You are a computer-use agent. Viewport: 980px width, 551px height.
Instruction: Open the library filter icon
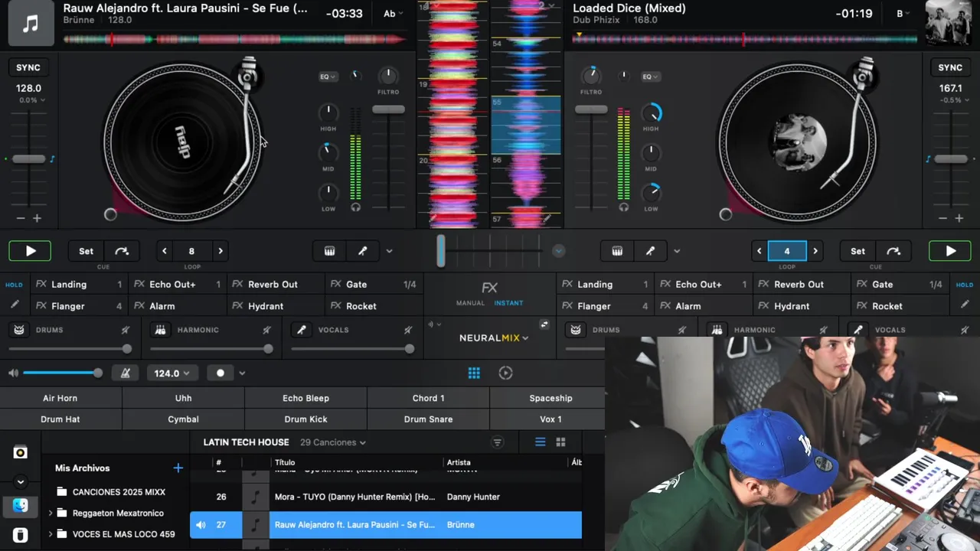498,442
